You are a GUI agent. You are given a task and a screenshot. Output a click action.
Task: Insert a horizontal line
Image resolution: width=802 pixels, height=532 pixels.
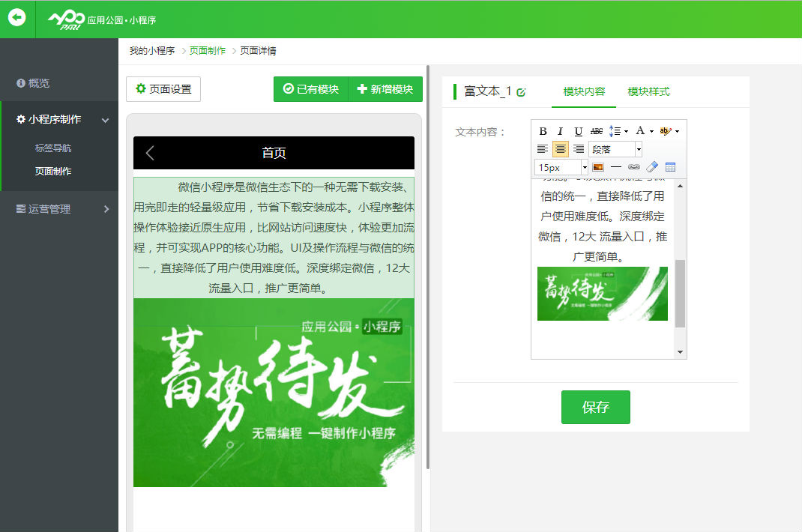615,167
